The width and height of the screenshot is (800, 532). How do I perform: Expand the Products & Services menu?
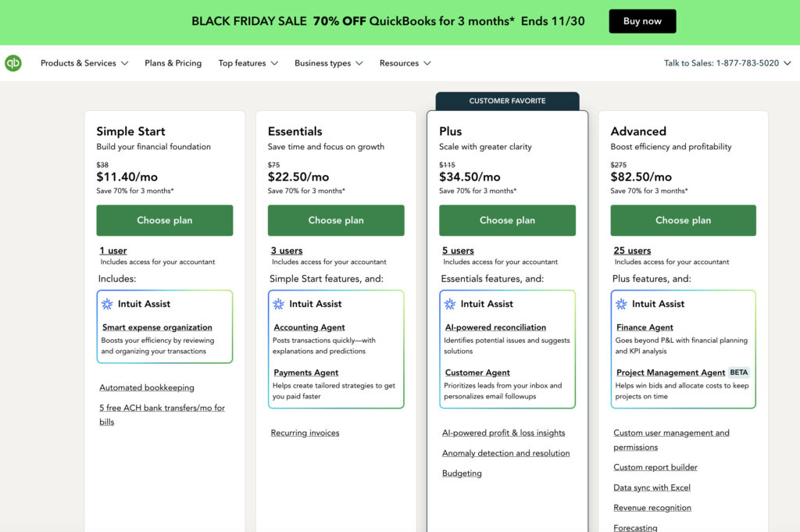(x=84, y=63)
